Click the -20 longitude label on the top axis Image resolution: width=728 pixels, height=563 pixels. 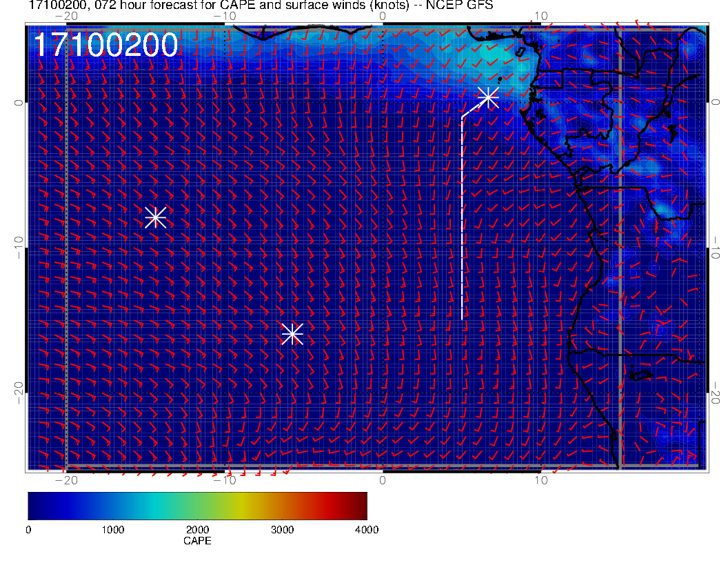66,16
